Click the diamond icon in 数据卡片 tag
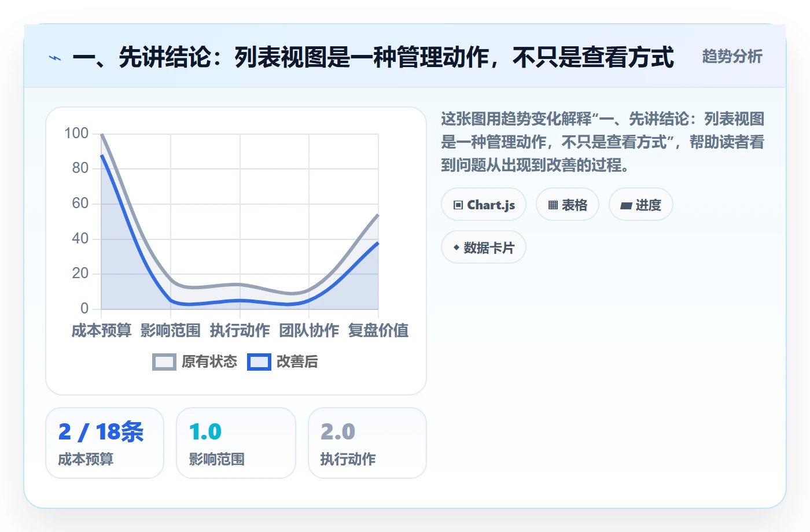810x532 pixels. pos(456,248)
